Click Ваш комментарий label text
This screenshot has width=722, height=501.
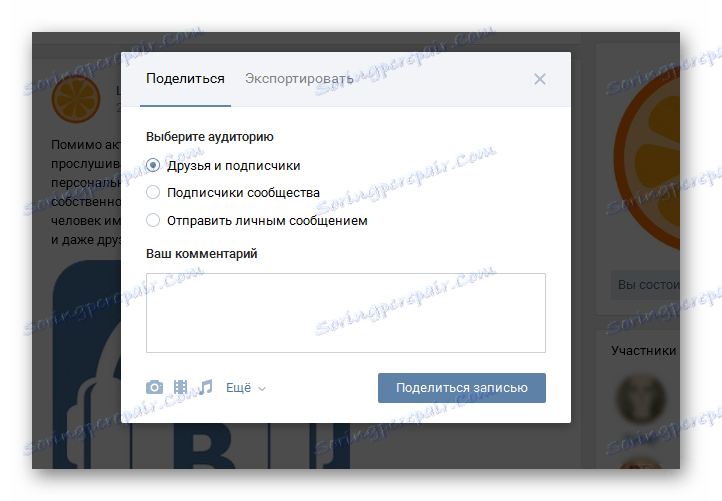(x=201, y=254)
